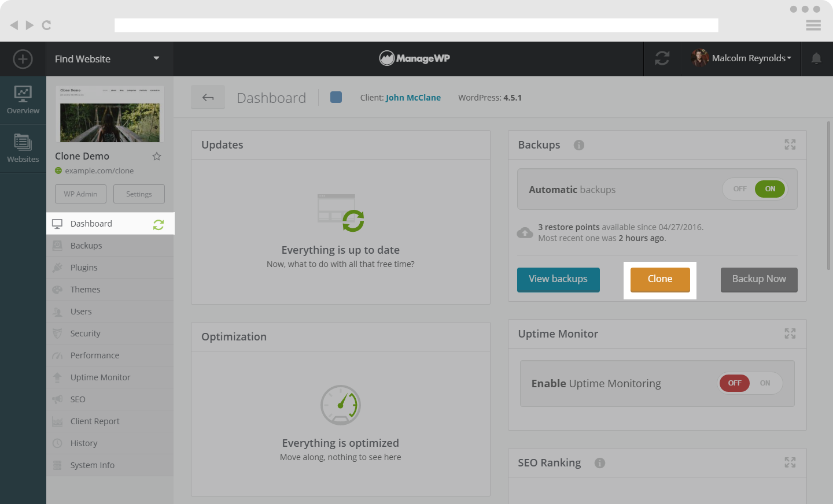
Task: Open the Find Website dropdown
Action: point(109,59)
